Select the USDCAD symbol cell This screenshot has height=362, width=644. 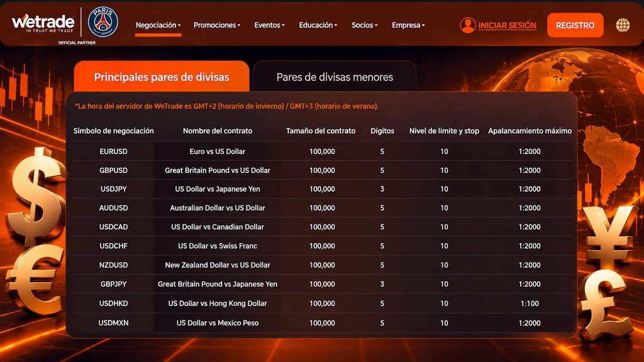[x=113, y=227]
